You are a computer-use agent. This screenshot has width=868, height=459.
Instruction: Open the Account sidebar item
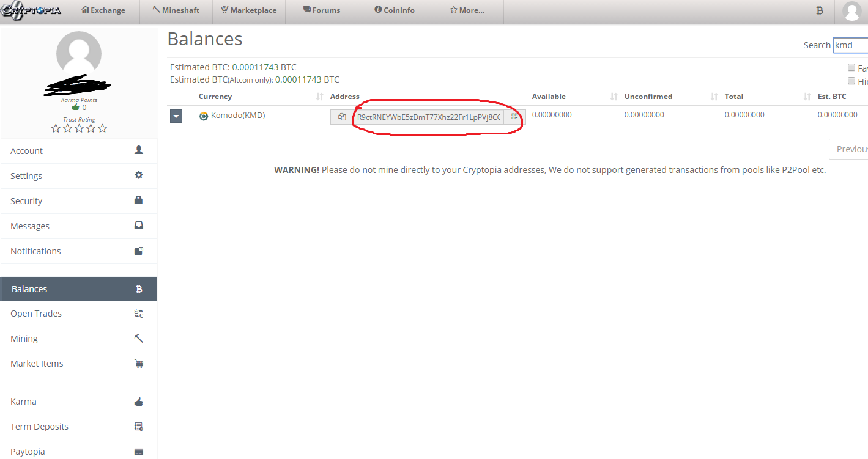[x=79, y=151]
